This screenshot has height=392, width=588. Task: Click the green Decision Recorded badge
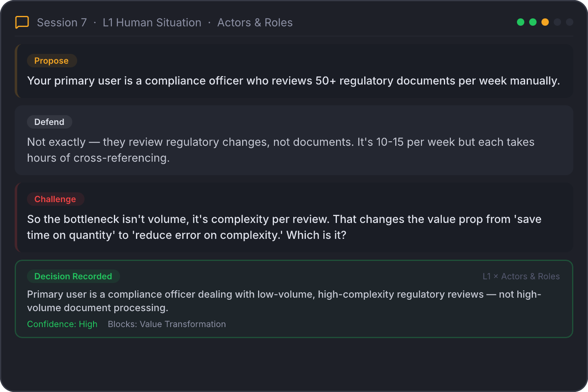point(73,276)
